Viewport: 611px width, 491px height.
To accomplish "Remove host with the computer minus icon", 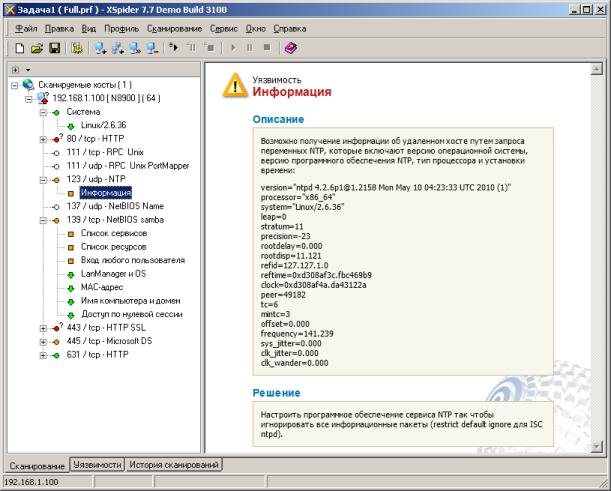I will pyautogui.click(x=152, y=48).
